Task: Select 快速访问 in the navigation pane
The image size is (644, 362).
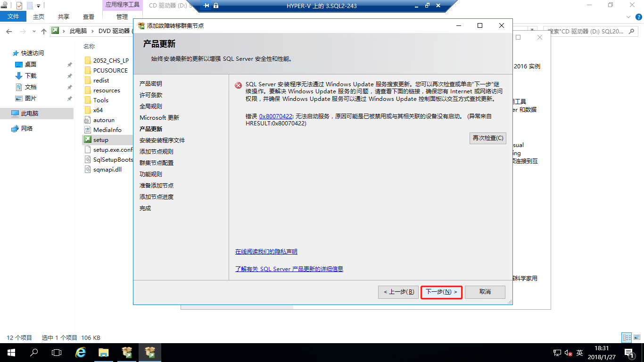Action: tap(33, 53)
